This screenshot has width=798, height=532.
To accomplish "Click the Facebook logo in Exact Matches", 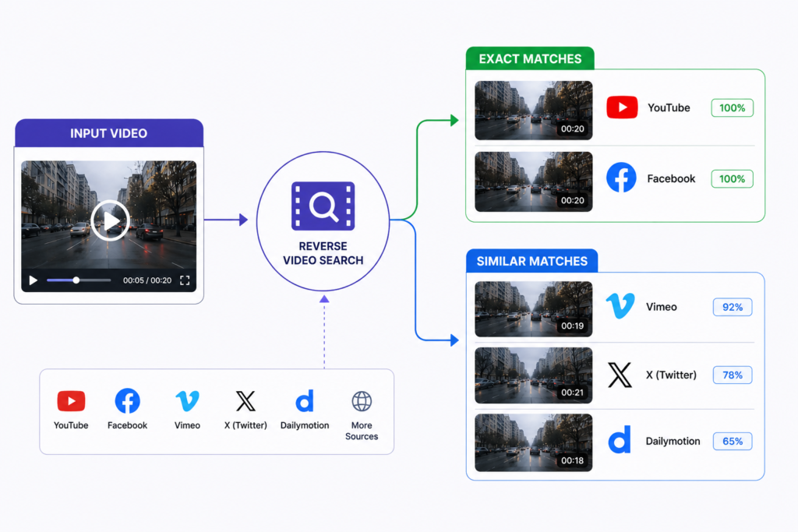I will point(621,178).
